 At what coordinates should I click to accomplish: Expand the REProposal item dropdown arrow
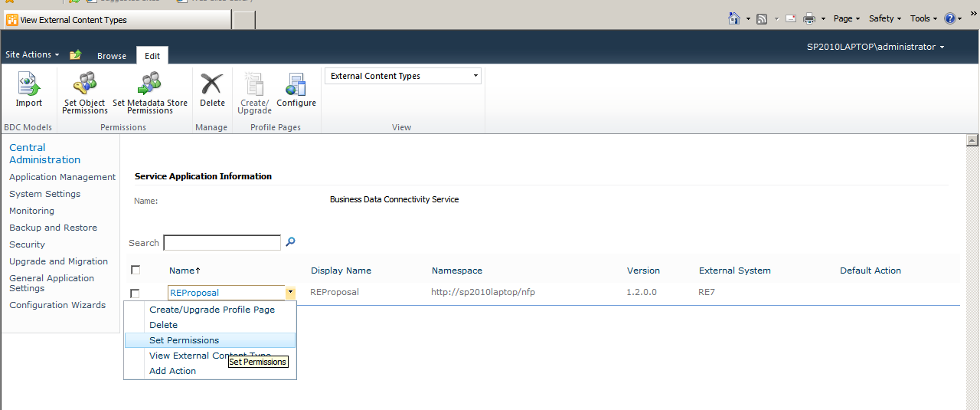click(290, 292)
